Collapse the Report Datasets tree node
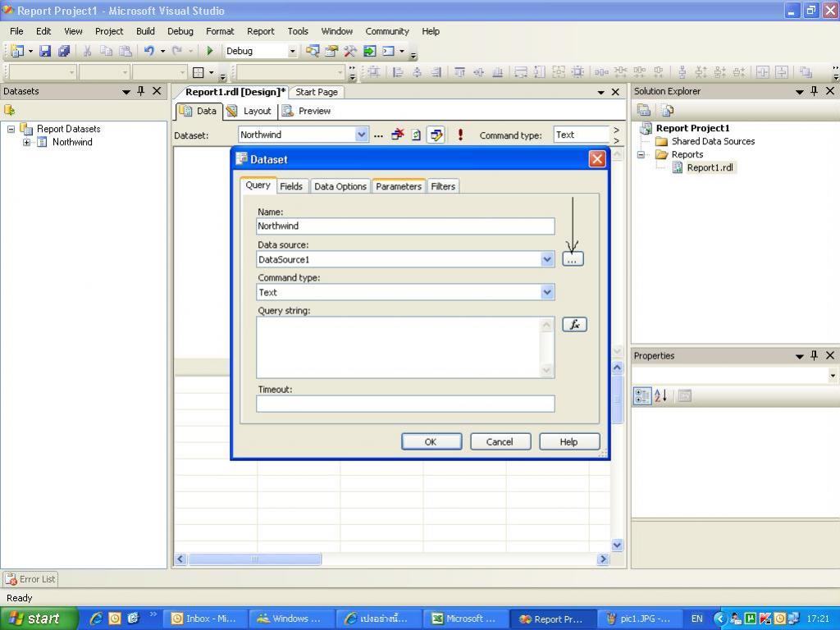The image size is (840, 630). click(x=11, y=129)
